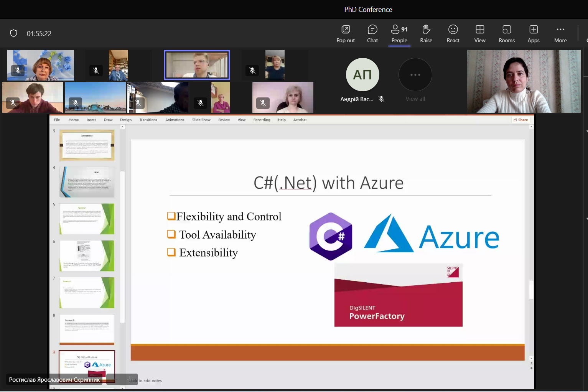Click the Share button in PowerPoint
Viewport: 588px width, 392px height.
click(x=520, y=120)
